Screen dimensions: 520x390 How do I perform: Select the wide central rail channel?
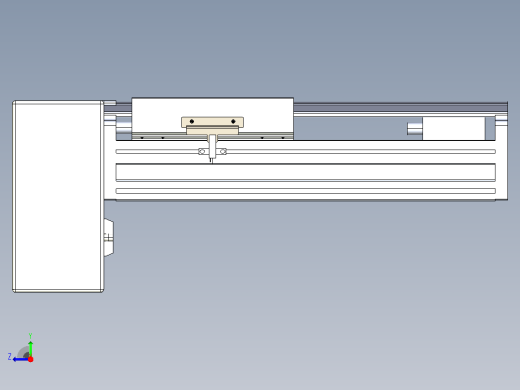(x=305, y=172)
